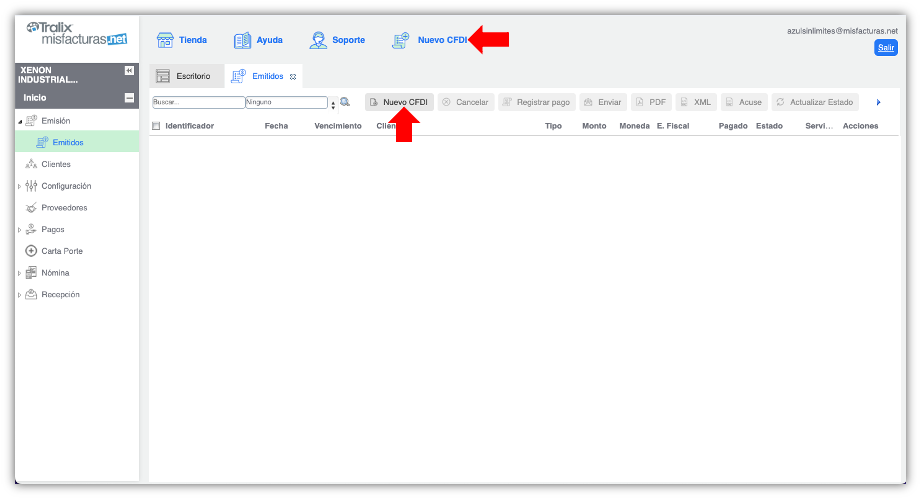Switch to the Escritorio tab

184,76
